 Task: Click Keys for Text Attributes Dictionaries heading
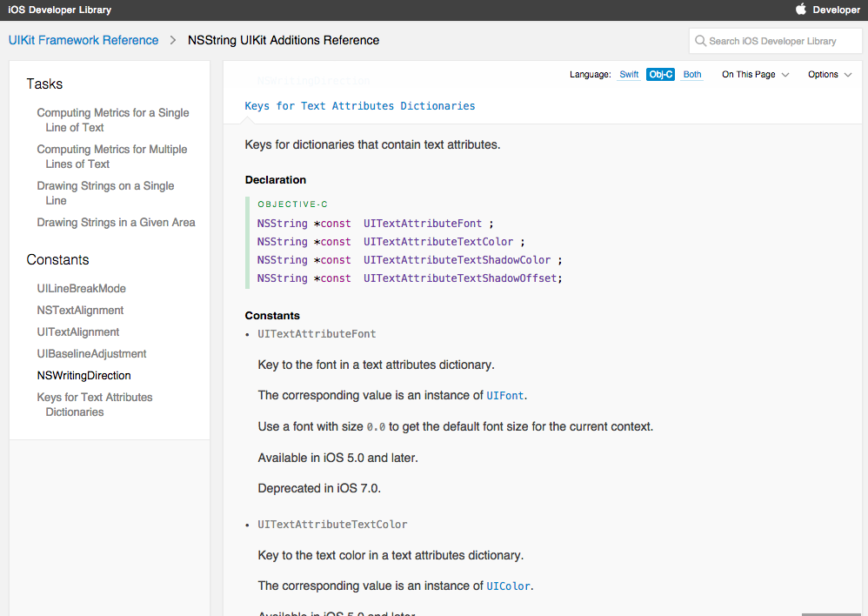coord(360,106)
